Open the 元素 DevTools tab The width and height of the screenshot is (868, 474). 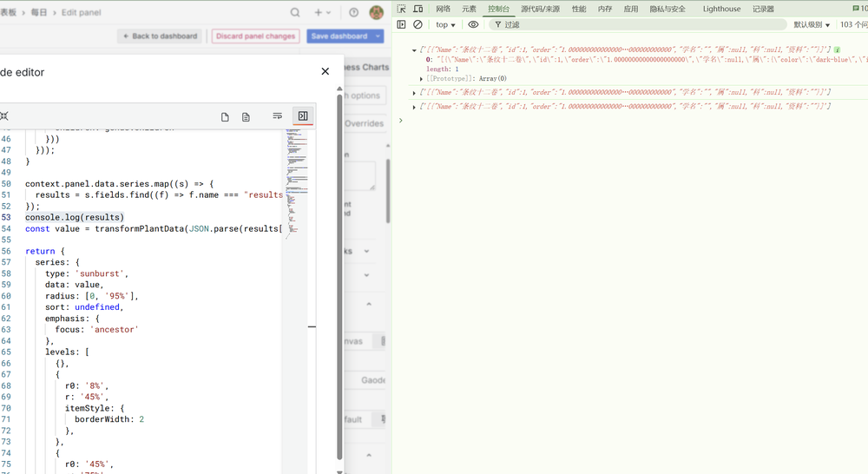(x=469, y=9)
